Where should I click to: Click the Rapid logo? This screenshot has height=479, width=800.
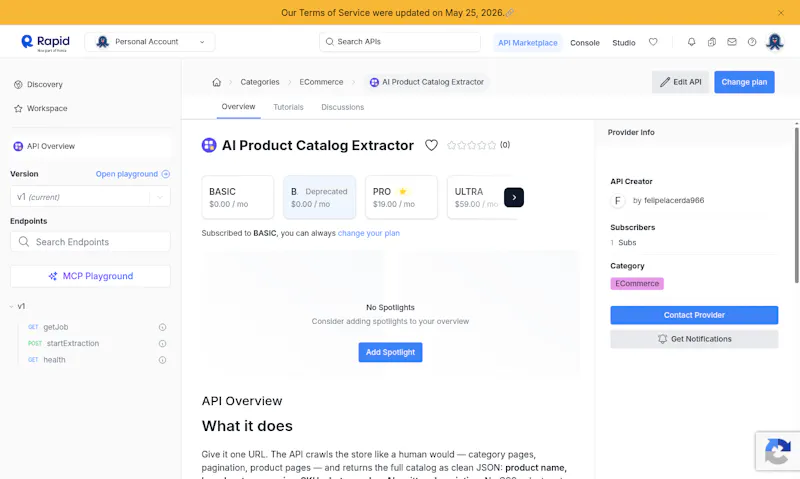tap(45, 42)
